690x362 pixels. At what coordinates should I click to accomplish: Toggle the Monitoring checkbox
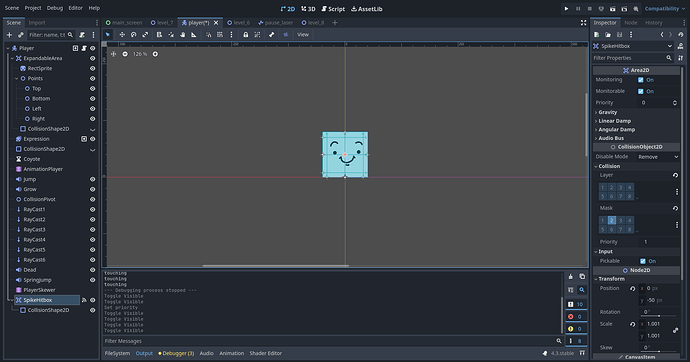click(641, 80)
